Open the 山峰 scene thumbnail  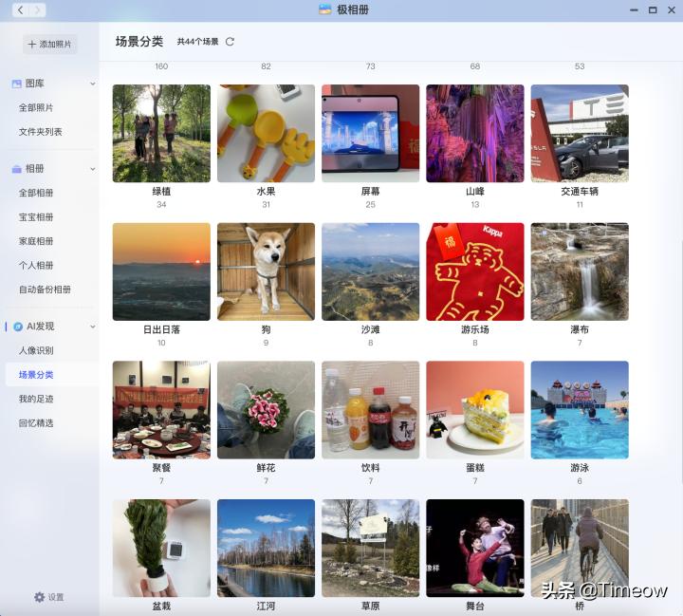(475, 134)
